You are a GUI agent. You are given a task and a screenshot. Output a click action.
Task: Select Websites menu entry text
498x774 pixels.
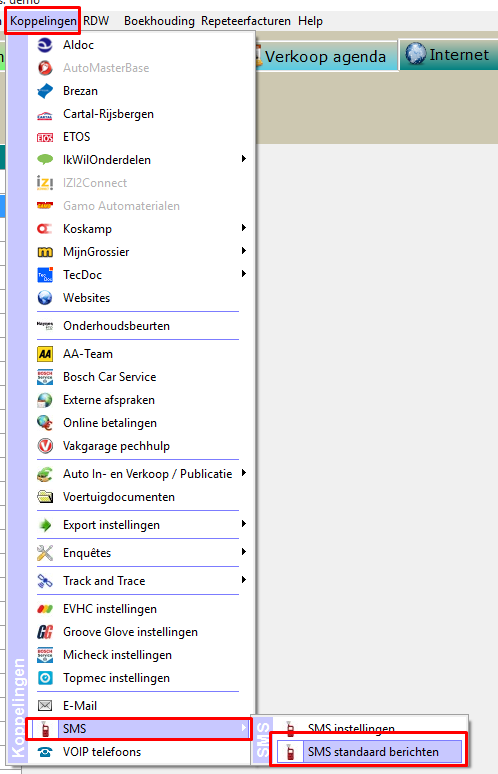click(x=86, y=298)
